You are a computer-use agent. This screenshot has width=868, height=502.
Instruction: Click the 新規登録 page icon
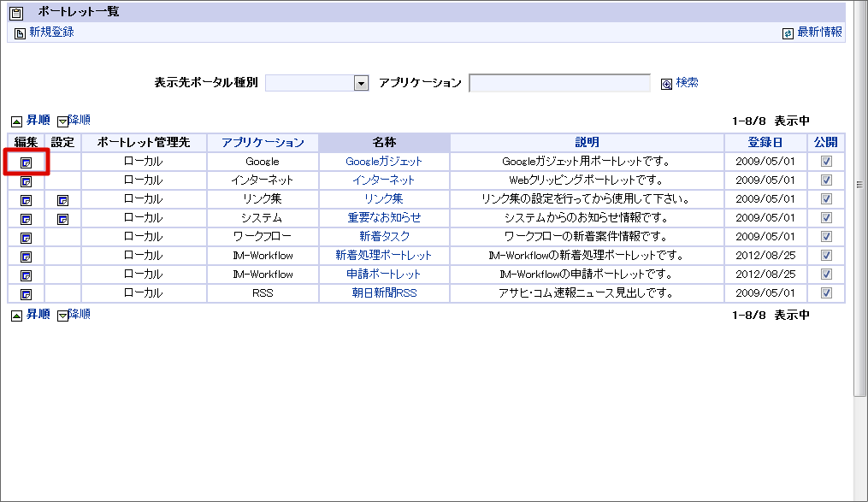(20, 33)
